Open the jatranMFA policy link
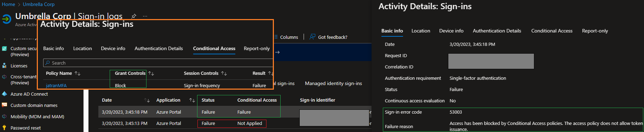This screenshot has height=132, width=644. pyautogui.click(x=56, y=85)
